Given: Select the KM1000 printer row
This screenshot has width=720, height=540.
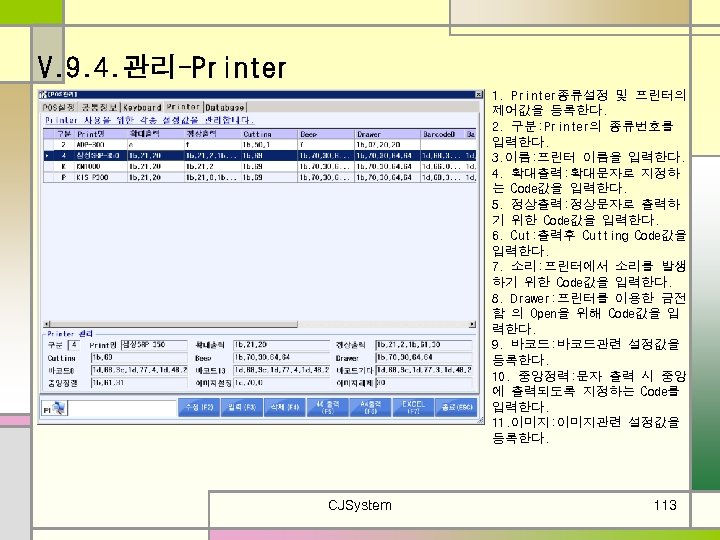Looking at the screenshot, I should (259, 166).
